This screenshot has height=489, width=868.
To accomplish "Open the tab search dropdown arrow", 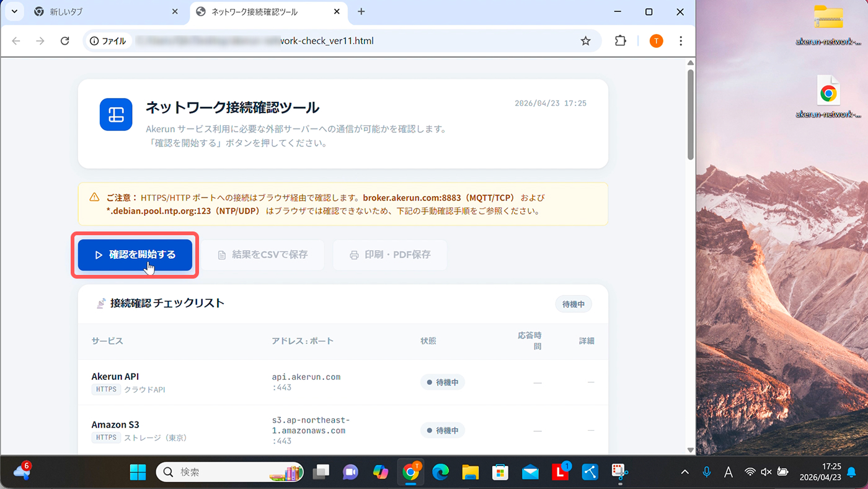I will 14,12.
